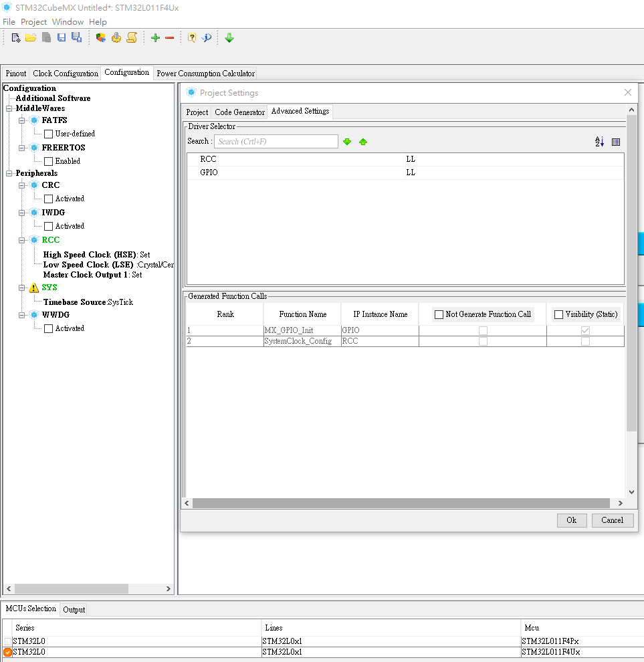644x662 pixels.
Task: Click green up arrow previous search result
Action: pyautogui.click(x=363, y=142)
